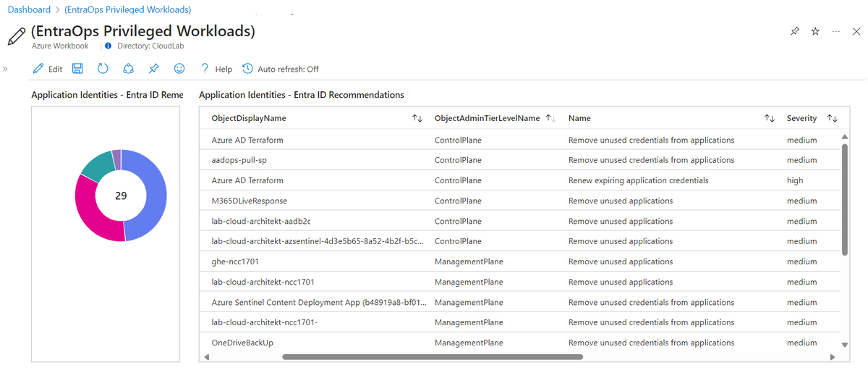Click the horizontal scroll left arrow

coord(206,356)
